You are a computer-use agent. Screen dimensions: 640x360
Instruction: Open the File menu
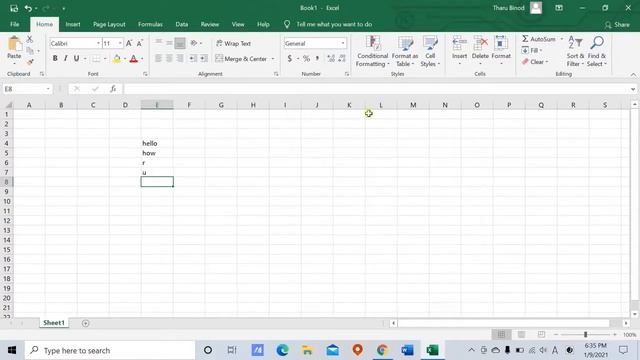15,24
